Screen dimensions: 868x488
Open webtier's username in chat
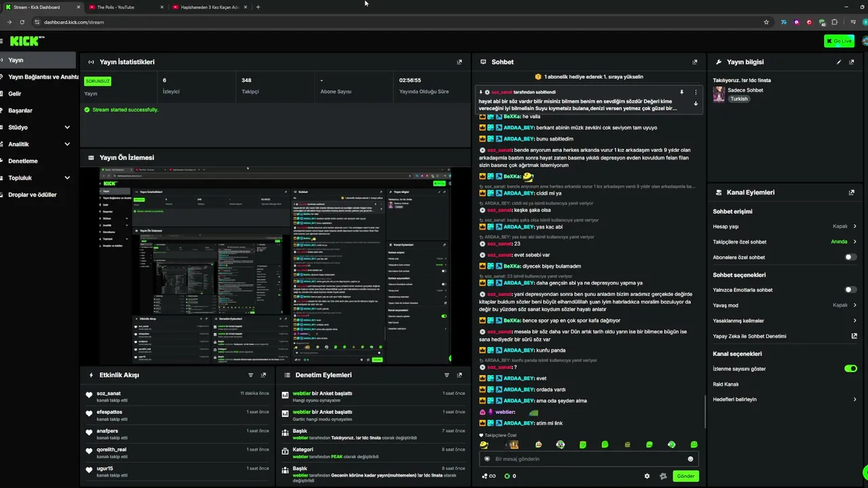(x=505, y=412)
